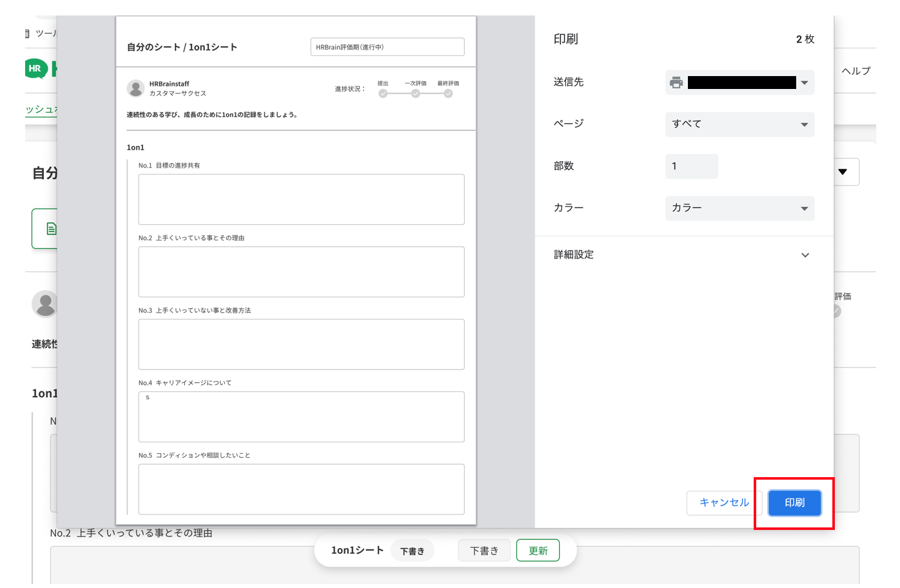Click the No.2 上手くいっている事とその理由 label in background
Viewport: 900px width, 588px height.
pos(132,533)
